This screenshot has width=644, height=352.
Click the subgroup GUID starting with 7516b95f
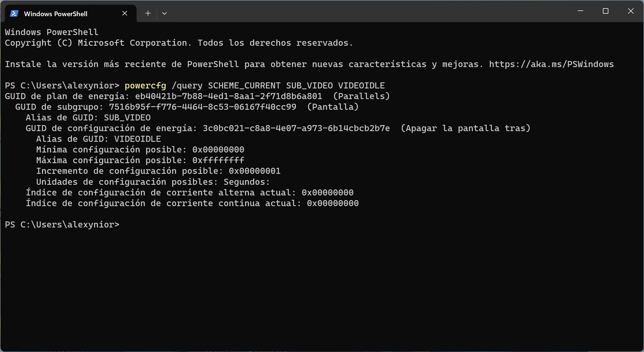pos(203,107)
